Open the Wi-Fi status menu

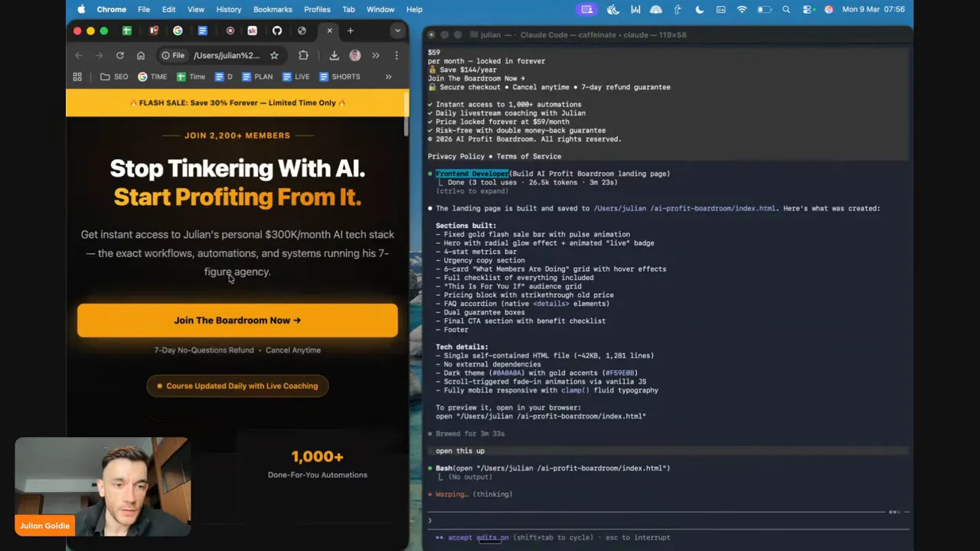742,9
